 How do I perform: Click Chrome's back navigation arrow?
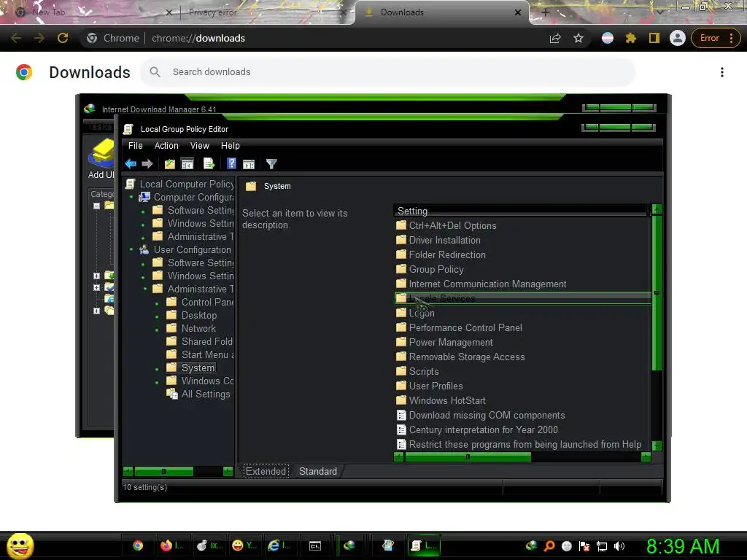[x=16, y=38]
